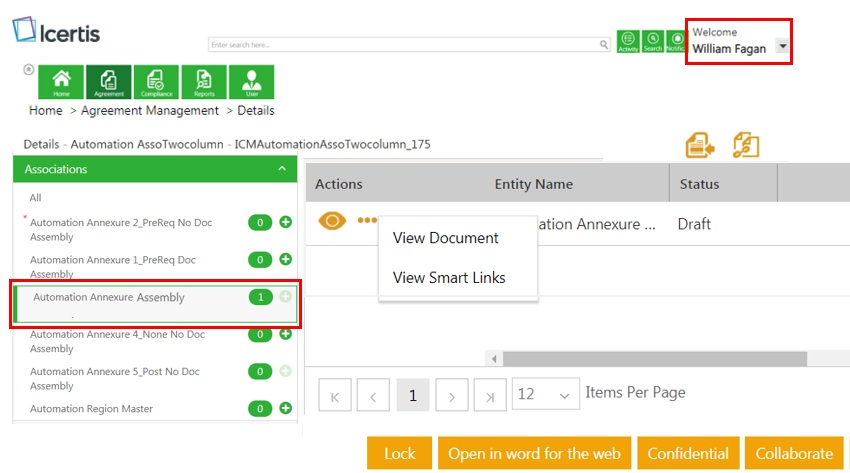The height and width of the screenshot is (473, 850).
Task: Click the Activity icon in header
Action: (629, 41)
